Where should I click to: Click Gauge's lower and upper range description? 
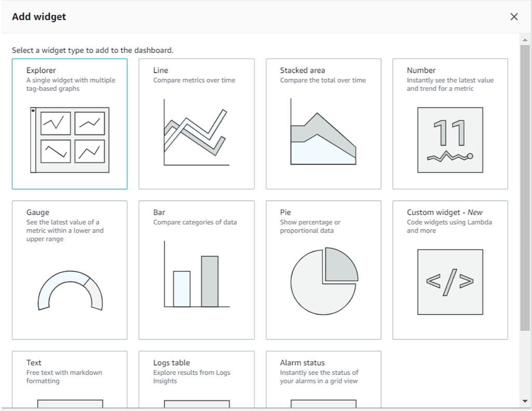[x=65, y=230]
